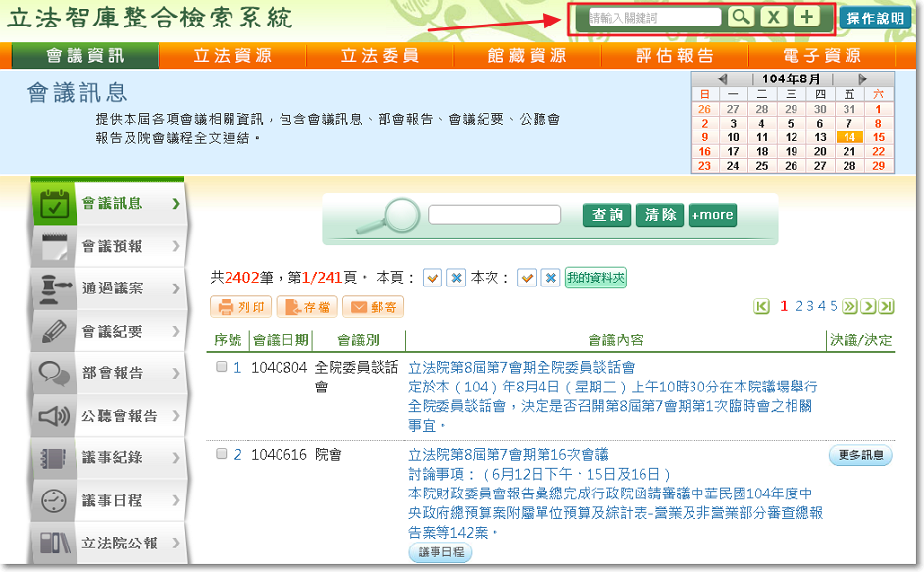Click the X clear keyword icon
Image resolution: width=924 pixels, height=572 pixels.
(773, 18)
